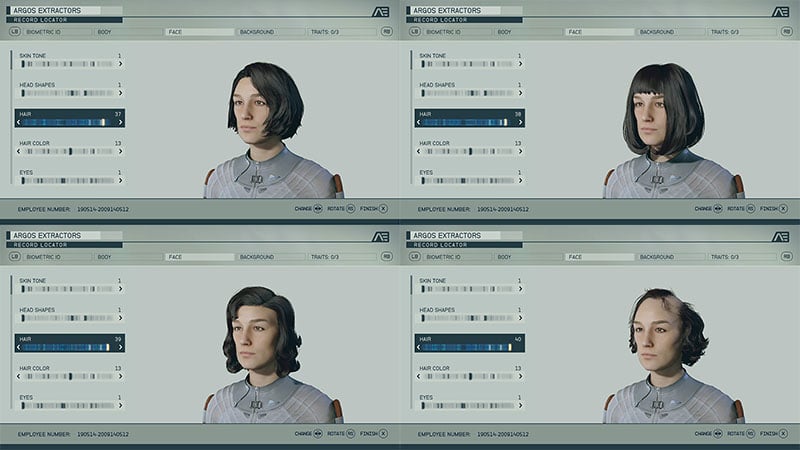Click the RB bumper icon in the Hair 38 panel
The height and width of the screenshot is (450, 800).
tap(786, 32)
